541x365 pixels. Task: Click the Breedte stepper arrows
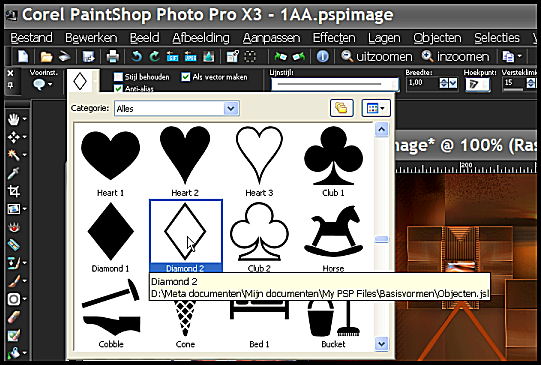pos(443,83)
